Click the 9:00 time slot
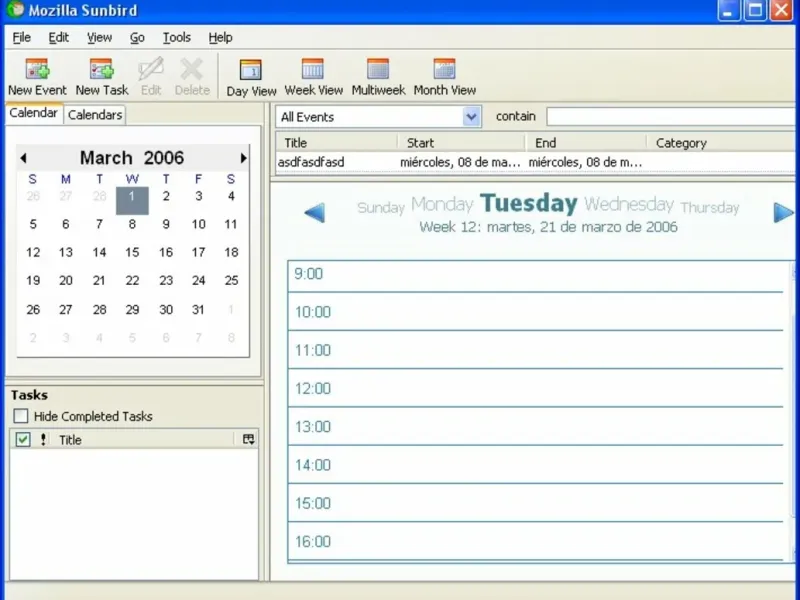 [536, 277]
